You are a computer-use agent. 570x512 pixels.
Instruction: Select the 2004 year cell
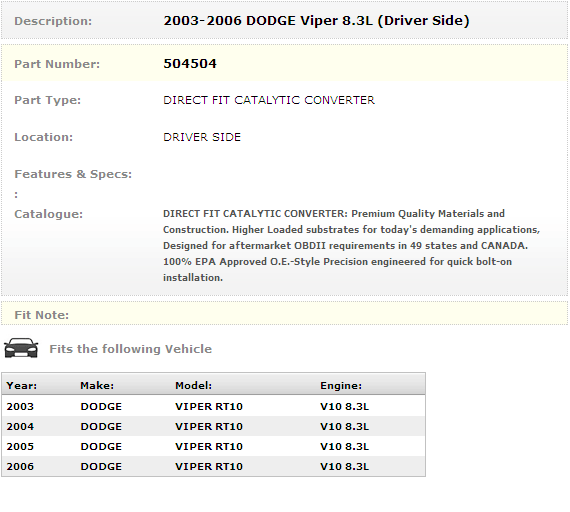coord(20,427)
